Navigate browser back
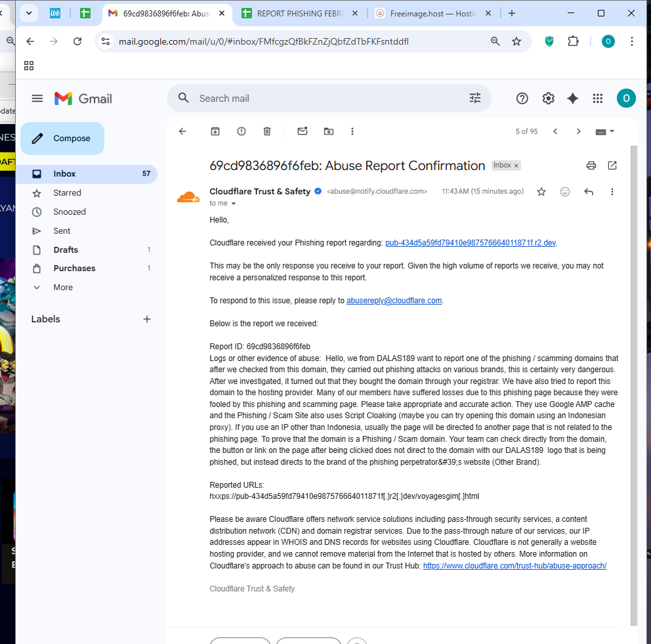651x644 pixels. coord(30,41)
